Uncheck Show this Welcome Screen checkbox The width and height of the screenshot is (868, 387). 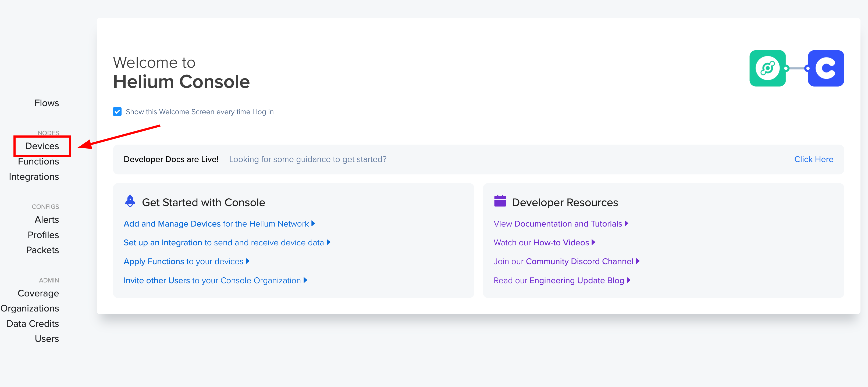tap(117, 112)
